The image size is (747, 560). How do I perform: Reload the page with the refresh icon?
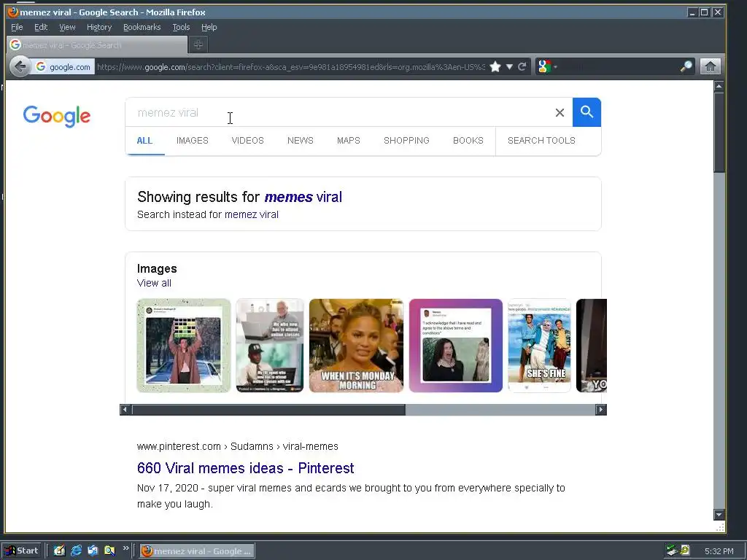click(x=522, y=66)
